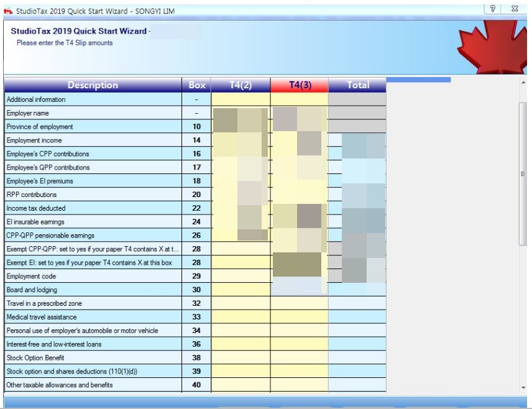Viewport: 532px width, 409px height.
Task: Open T4(2) Exempt CPP-QPP cell
Action: coord(241,249)
